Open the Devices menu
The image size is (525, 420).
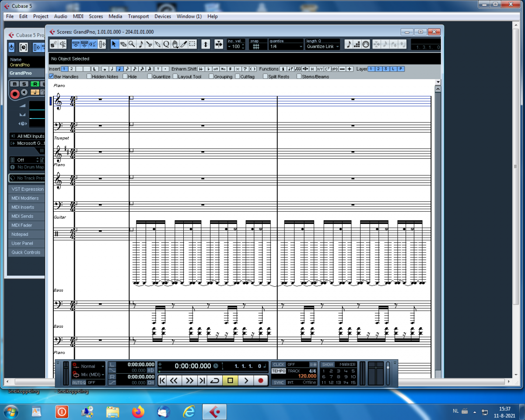[163, 16]
